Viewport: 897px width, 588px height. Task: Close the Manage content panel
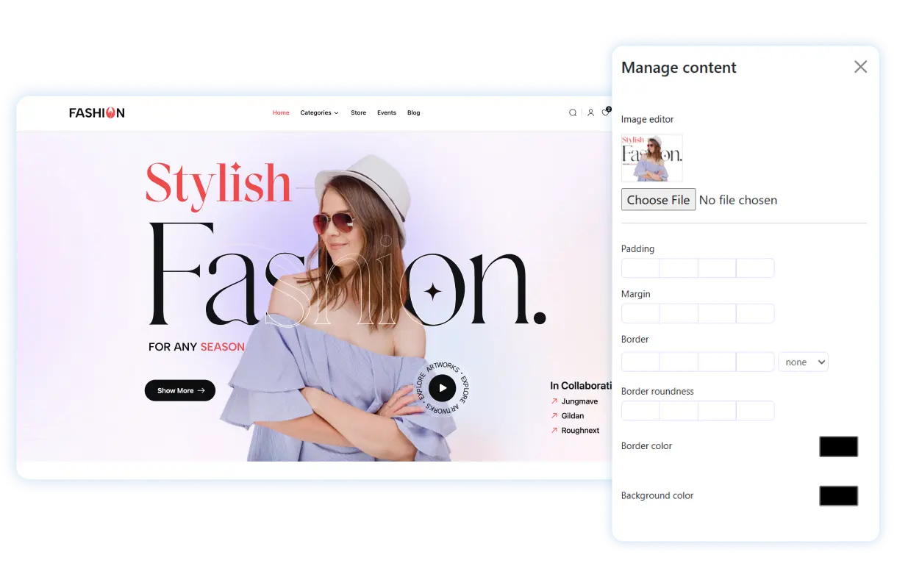point(860,67)
